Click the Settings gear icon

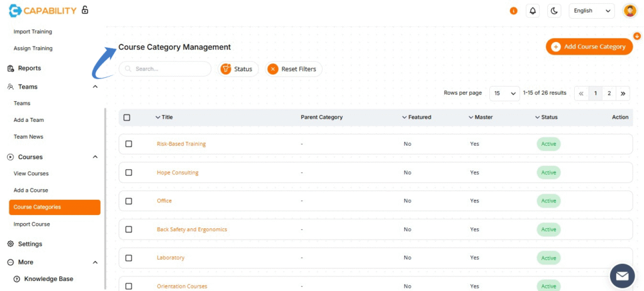tap(11, 244)
